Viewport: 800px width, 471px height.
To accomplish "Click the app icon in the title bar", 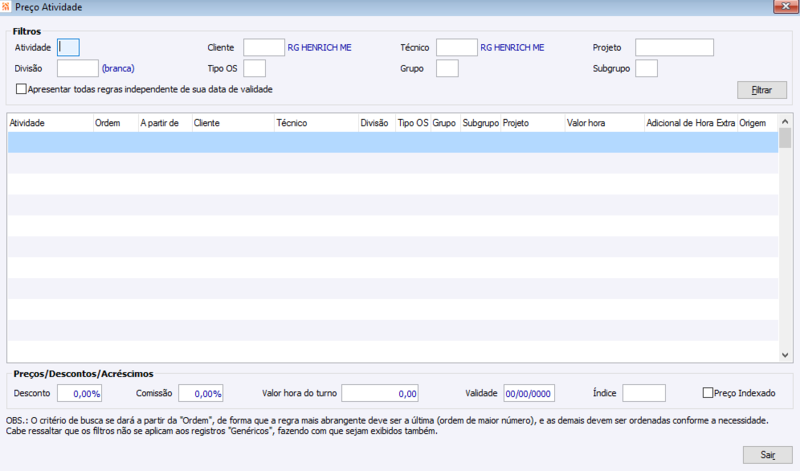I will click(x=5, y=7).
